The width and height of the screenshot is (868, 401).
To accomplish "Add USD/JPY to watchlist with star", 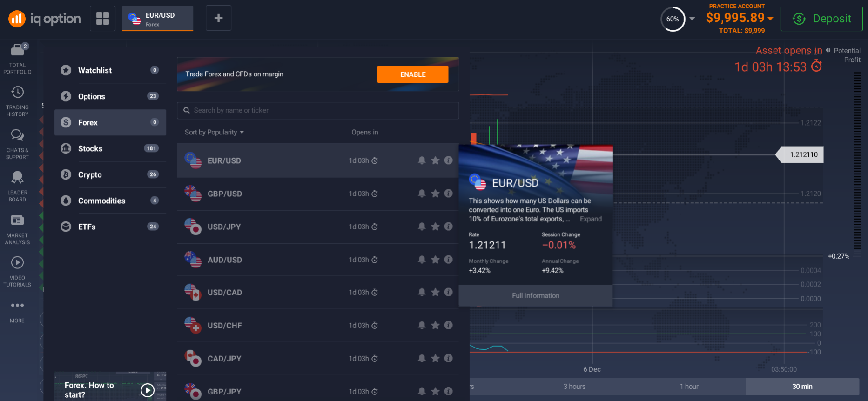I will 435,227.
